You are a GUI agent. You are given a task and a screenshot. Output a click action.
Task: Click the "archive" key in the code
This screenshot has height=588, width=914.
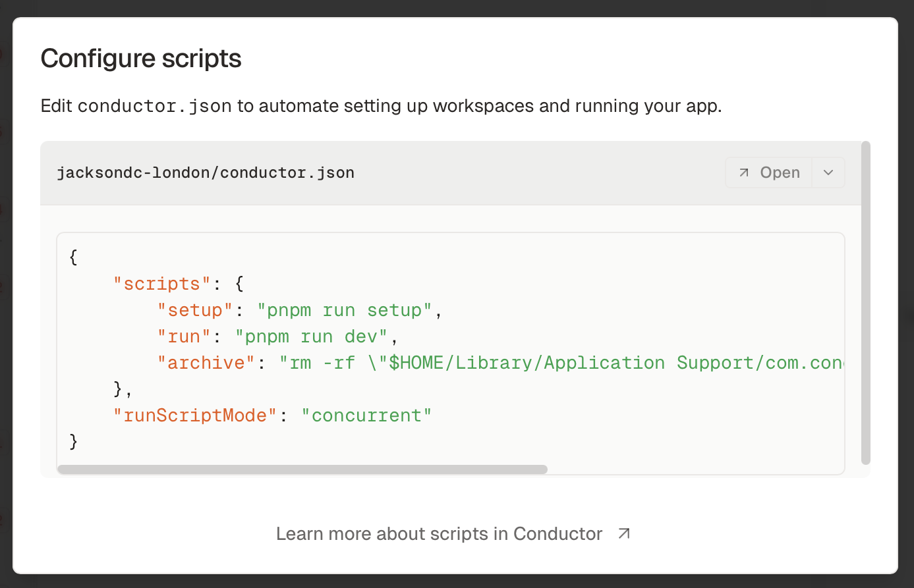[206, 363]
